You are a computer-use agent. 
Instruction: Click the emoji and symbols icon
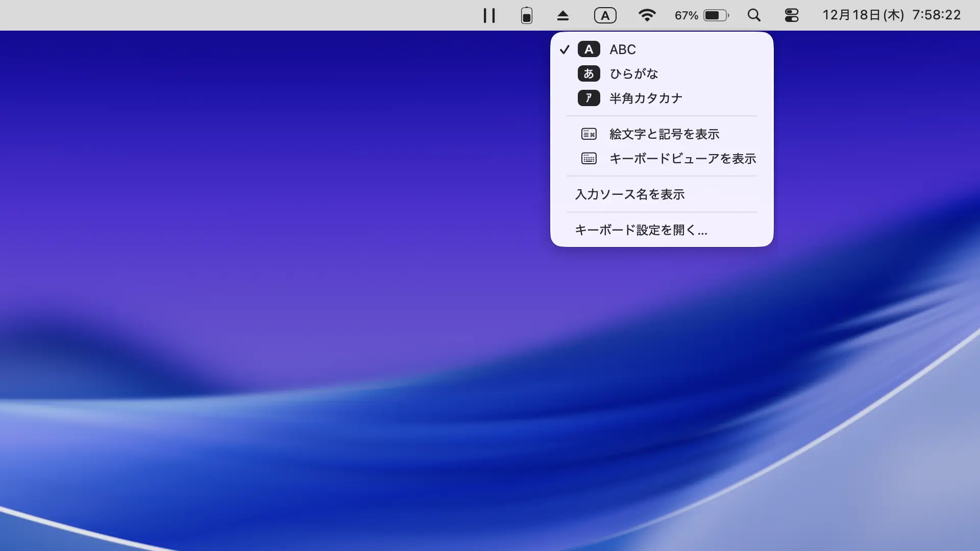pos(589,134)
